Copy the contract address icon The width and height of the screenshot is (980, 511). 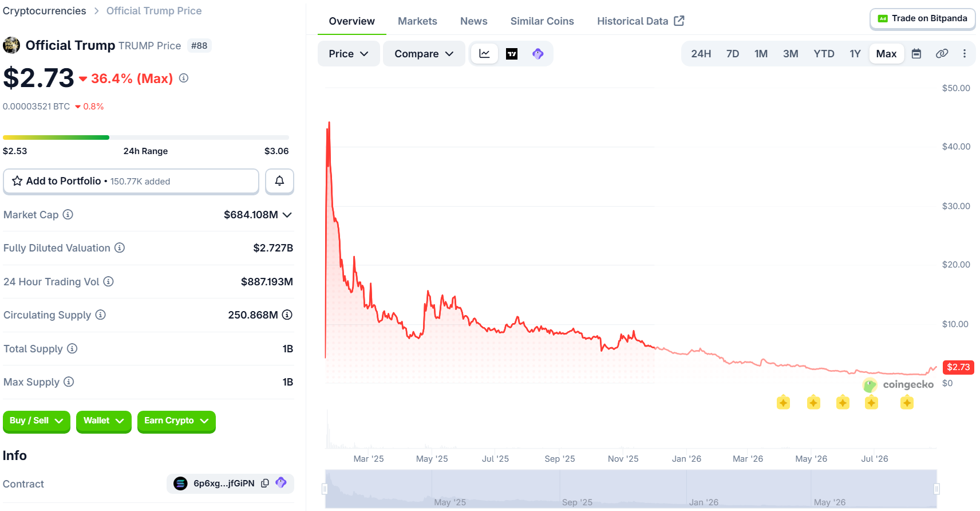[x=265, y=484]
